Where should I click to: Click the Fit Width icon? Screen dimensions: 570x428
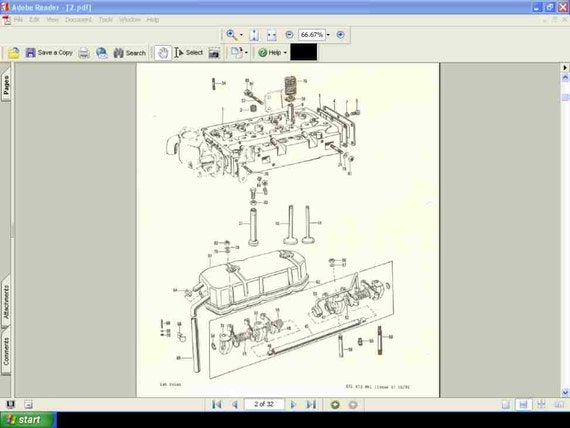point(271,35)
